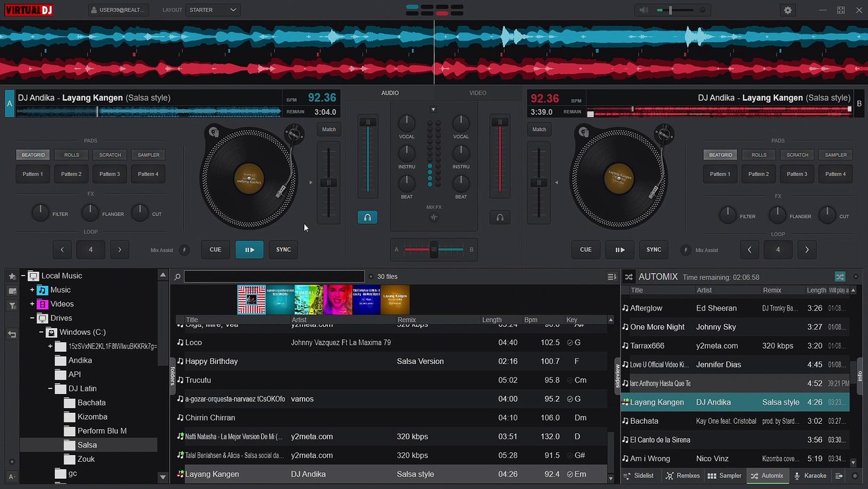
Task: Click the Videos folder icon
Action: coord(42,304)
